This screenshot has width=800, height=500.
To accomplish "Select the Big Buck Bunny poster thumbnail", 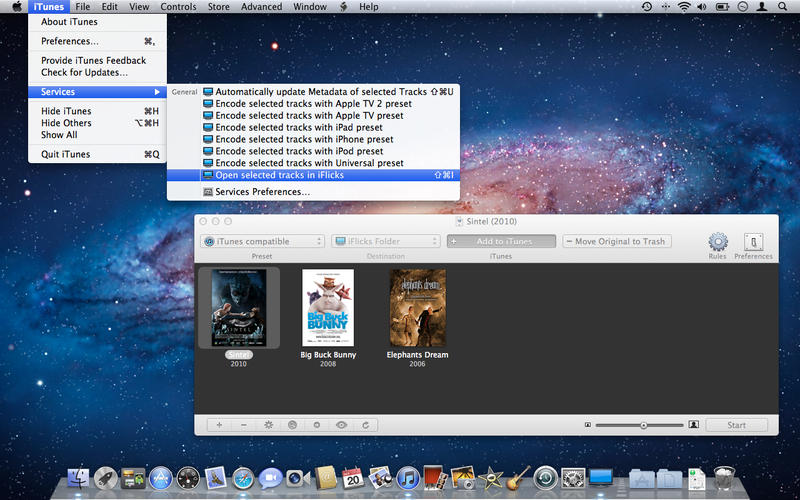I will click(x=328, y=308).
